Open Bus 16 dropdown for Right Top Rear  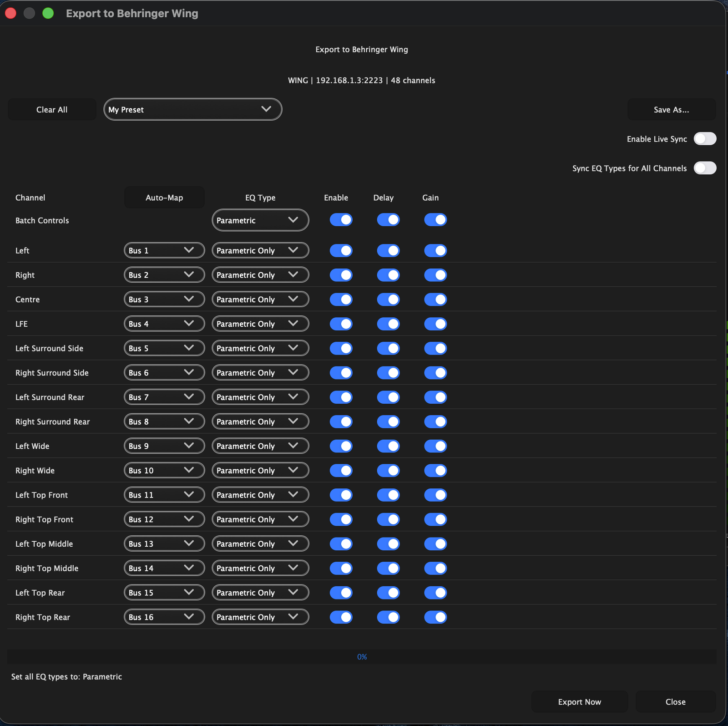[164, 617]
